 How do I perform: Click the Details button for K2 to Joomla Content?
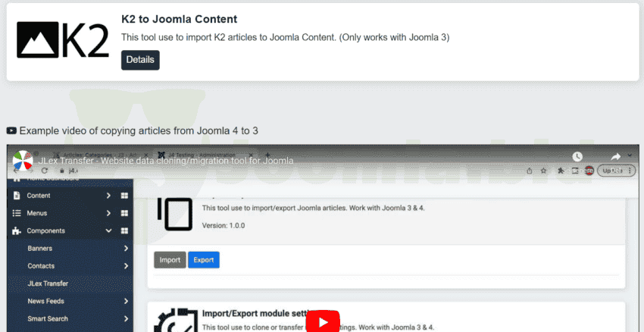coord(140,60)
